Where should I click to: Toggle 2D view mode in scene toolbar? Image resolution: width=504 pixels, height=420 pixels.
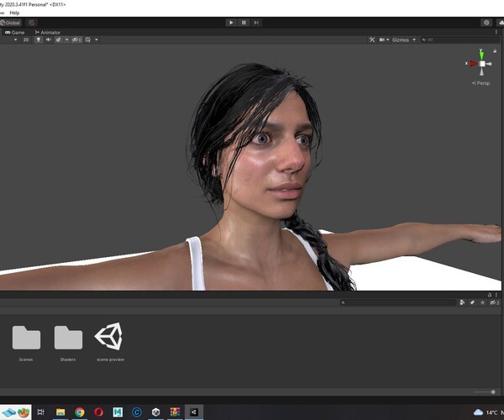click(x=26, y=39)
